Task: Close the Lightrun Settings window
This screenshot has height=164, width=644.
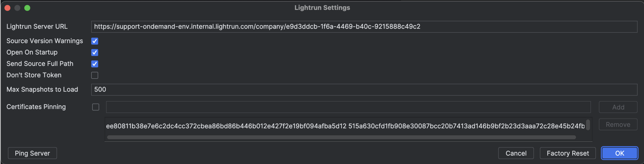Action: [x=8, y=8]
